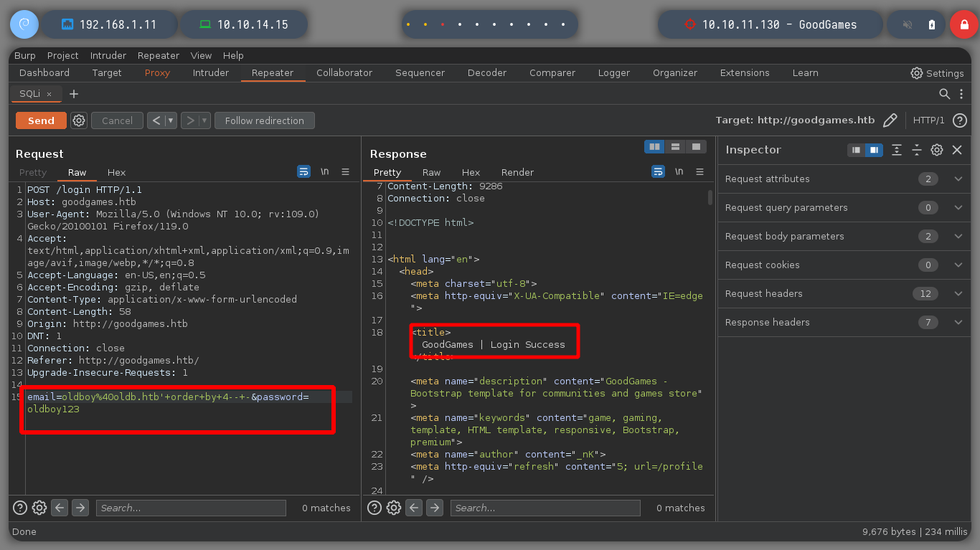
Task: Select tabbed combined layout view
Action: coord(695,146)
